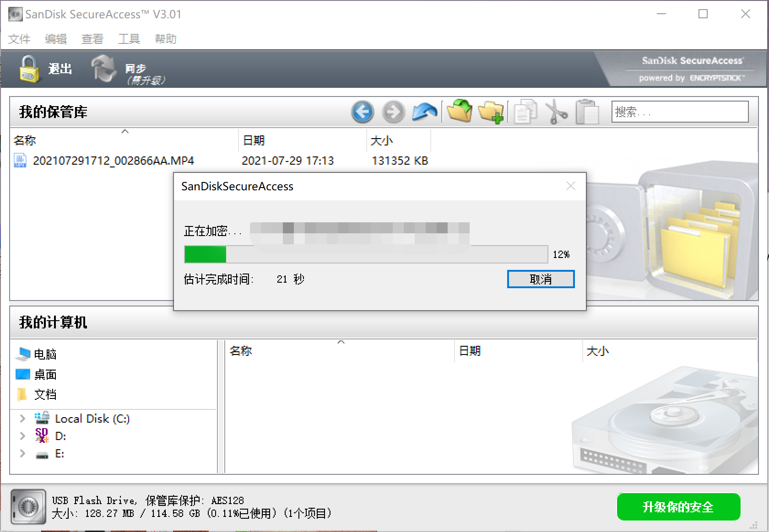
Task: Click the 搜索 search field
Action: click(680, 112)
